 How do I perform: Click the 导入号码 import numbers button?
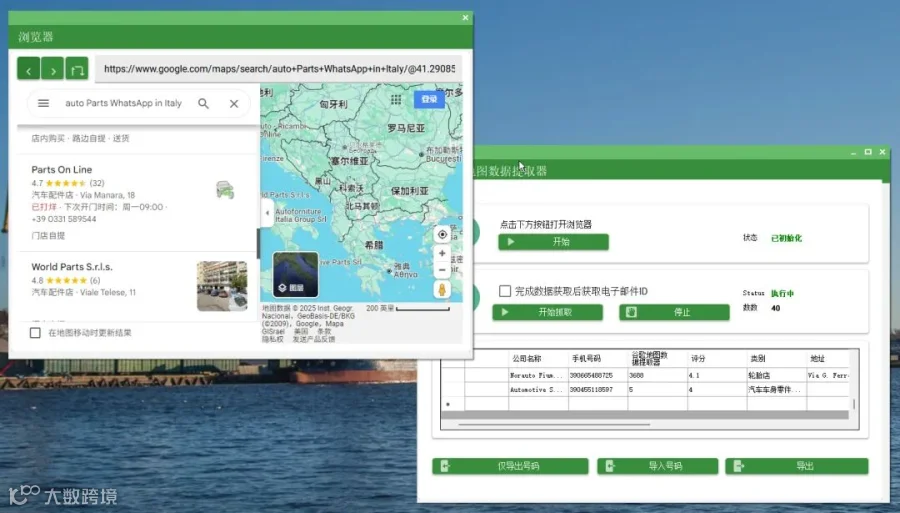[657, 466]
